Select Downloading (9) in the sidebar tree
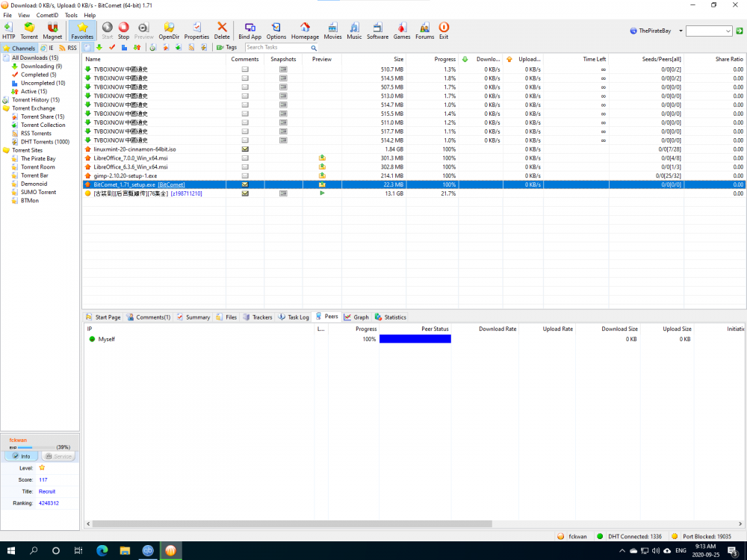Image resolution: width=747 pixels, height=560 pixels. 41,66
